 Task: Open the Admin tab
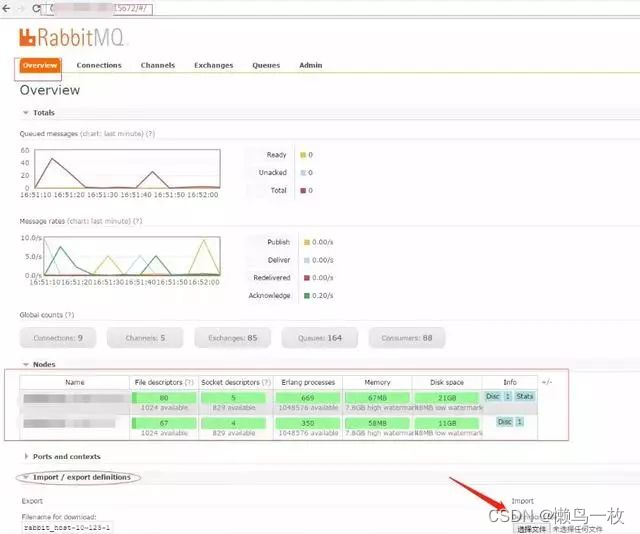[311, 65]
